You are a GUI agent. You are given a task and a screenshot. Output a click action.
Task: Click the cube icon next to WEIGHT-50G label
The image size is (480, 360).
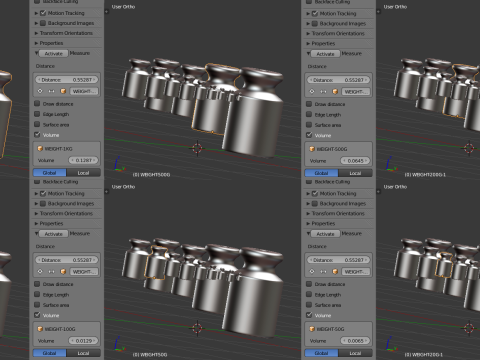[312, 329]
